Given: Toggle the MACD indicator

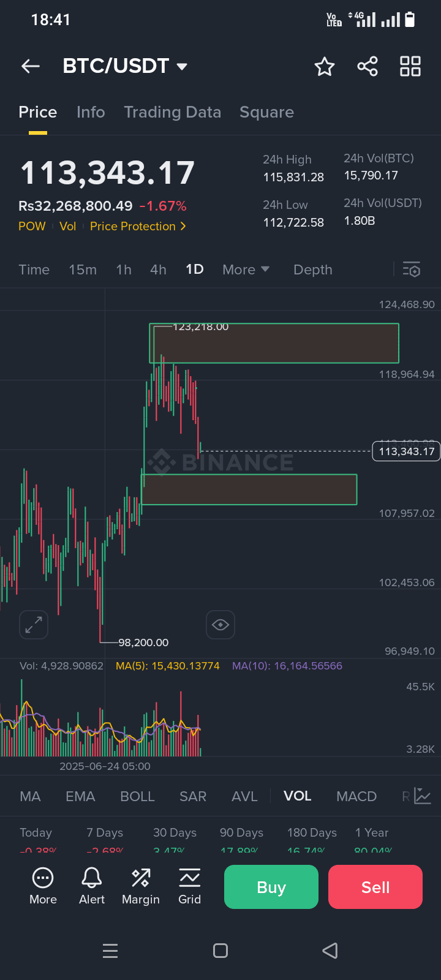Looking at the screenshot, I should click(356, 796).
